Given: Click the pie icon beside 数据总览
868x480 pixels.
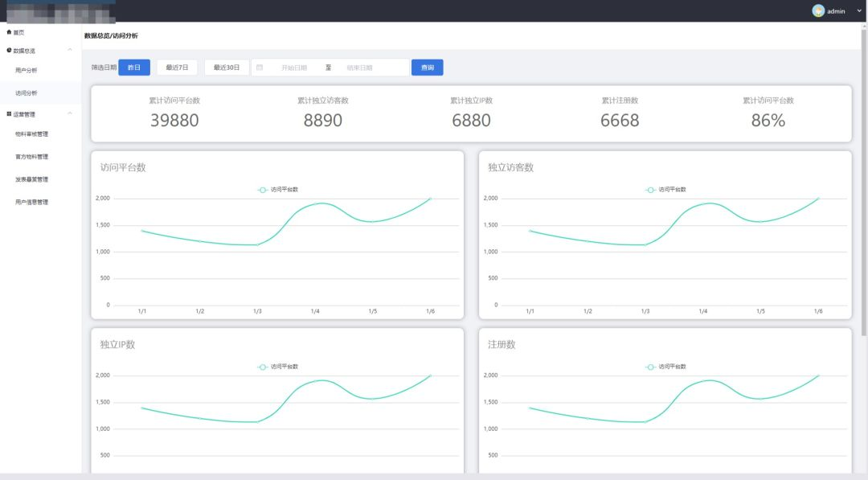Looking at the screenshot, I should (x=9, y=51).
